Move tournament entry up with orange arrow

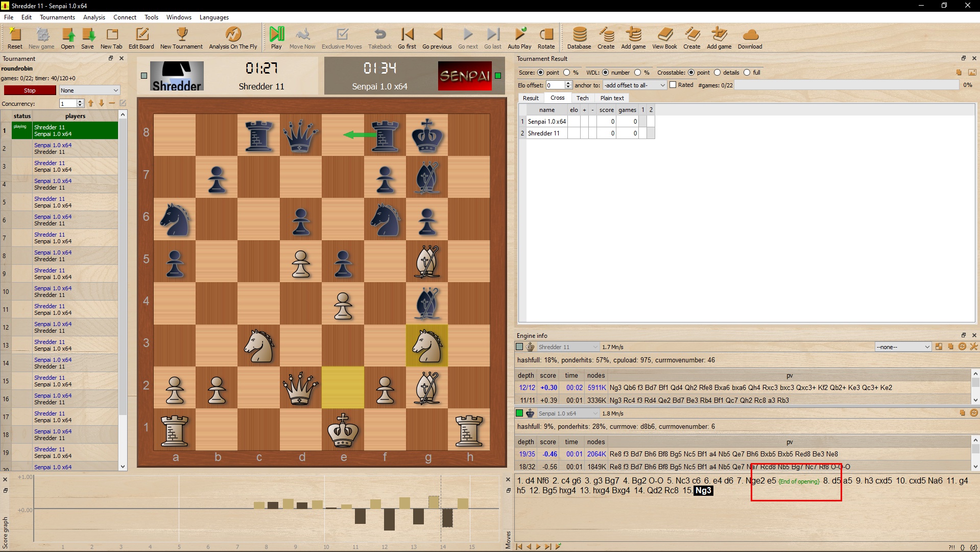click(x=91, y=103)
